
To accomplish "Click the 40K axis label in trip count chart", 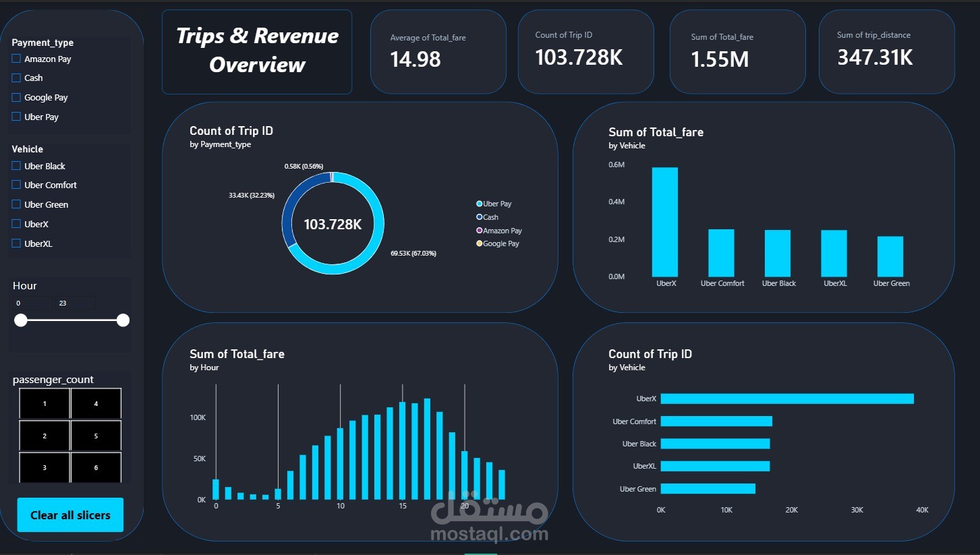I will pyautogui.click(x=921, y=510).
